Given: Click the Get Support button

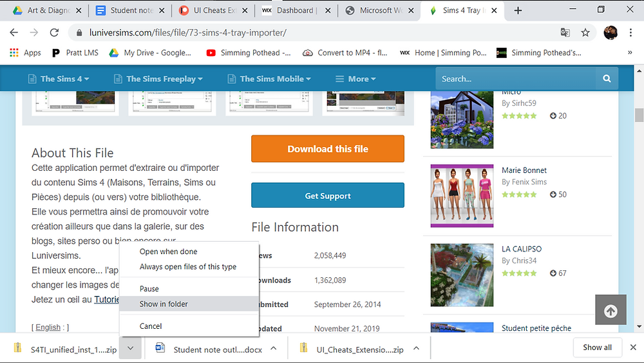Looking at the screenshot, I should point(328,195).
